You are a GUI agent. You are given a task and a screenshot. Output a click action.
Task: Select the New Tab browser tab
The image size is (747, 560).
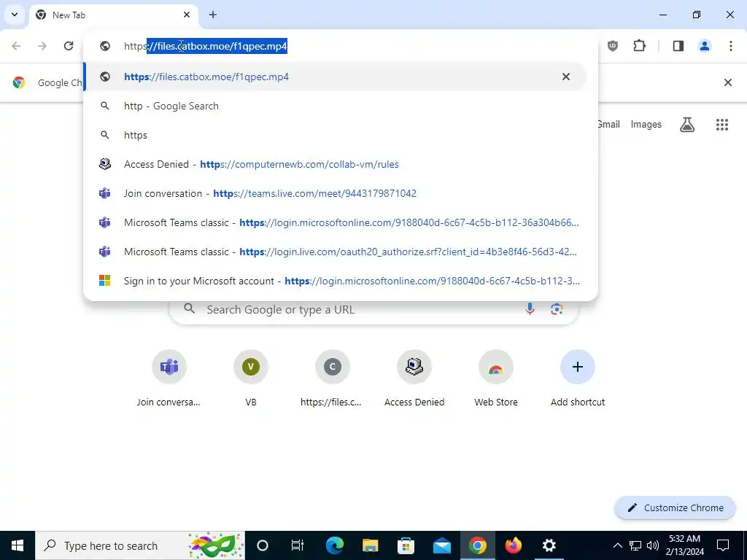(113, 15)
